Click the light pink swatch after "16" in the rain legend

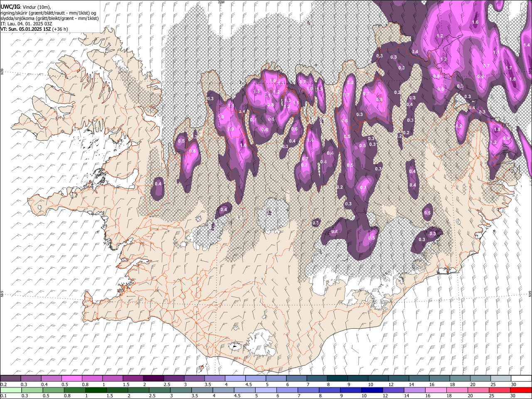coord(435,390)
